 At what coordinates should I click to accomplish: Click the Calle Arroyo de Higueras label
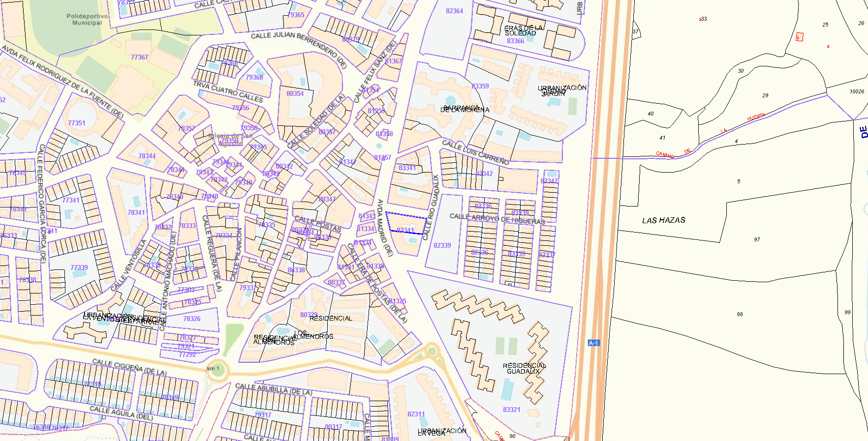497,219
